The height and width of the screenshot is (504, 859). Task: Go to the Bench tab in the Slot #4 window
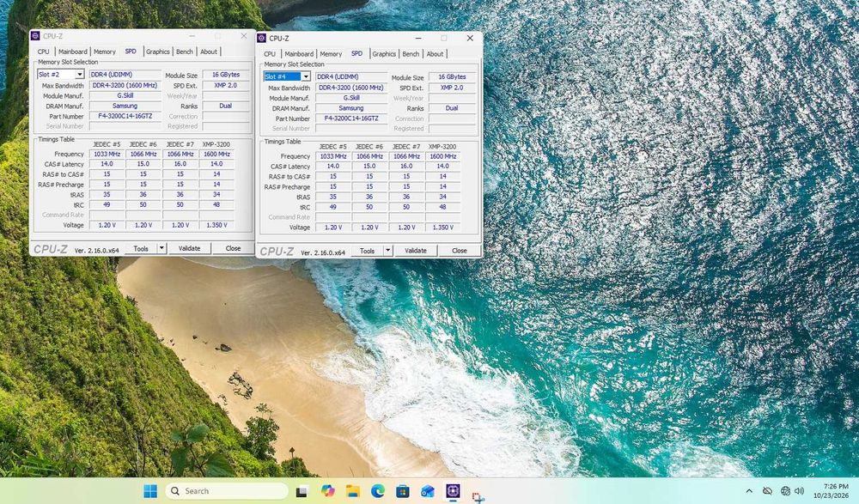411,54
